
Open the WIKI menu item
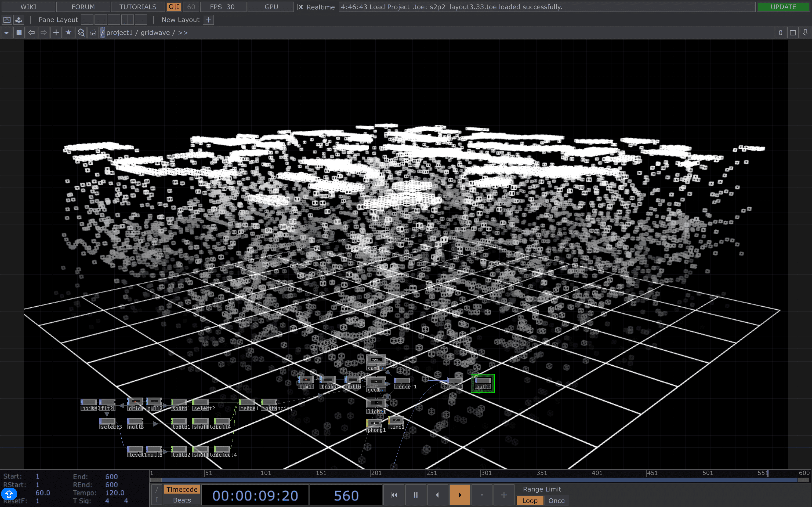click(x=28, y=7)
